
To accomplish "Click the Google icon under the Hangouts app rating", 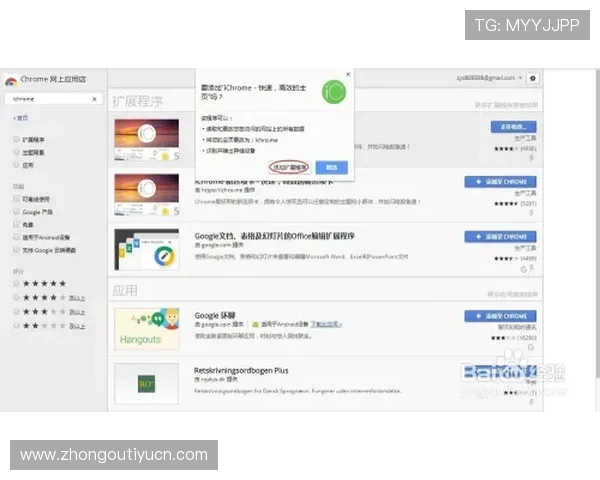I will [x=531, y=347].
